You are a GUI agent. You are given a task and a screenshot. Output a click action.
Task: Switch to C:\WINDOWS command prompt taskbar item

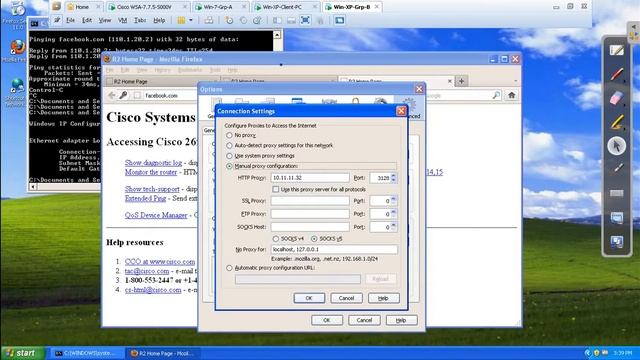click(x=87, y=353)
